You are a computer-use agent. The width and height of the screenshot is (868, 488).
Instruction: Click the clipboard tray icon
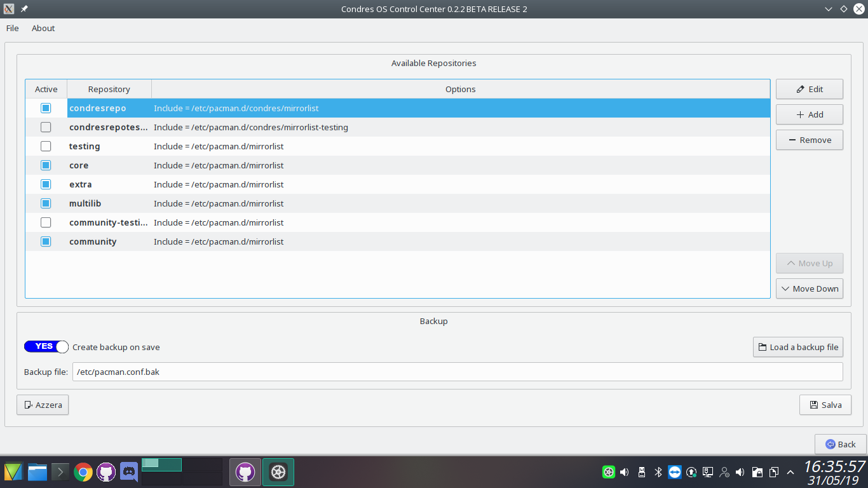tap(773, 472)
